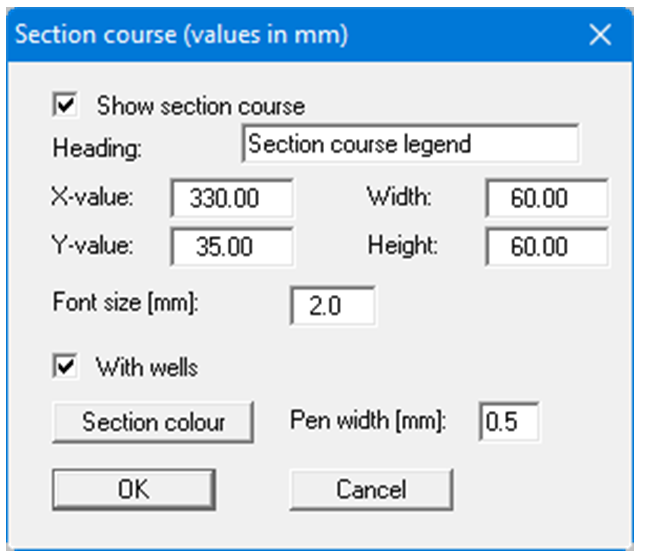Open the Section colour picker button

pos(153,421)
